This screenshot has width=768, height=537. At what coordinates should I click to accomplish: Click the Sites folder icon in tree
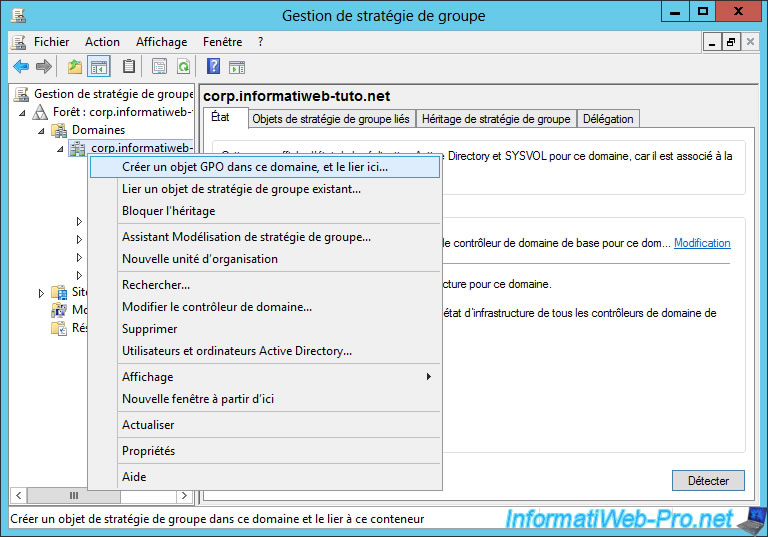click(x=59, y=293)
